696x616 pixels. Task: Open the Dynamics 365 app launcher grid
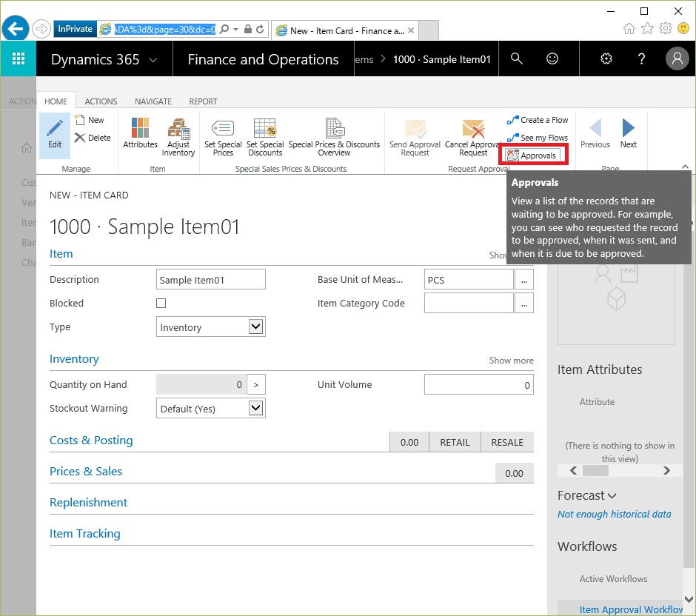(x=19, y=58)
